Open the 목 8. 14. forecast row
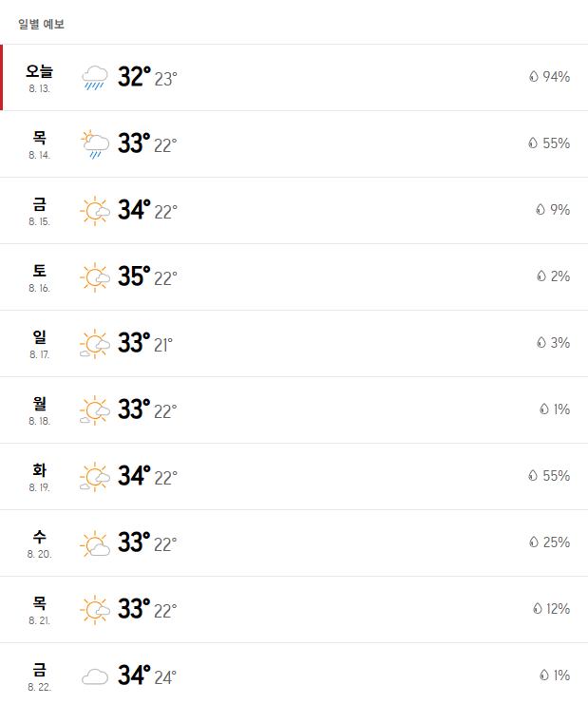This screenshot has width=588, height=704. point(294,143)
